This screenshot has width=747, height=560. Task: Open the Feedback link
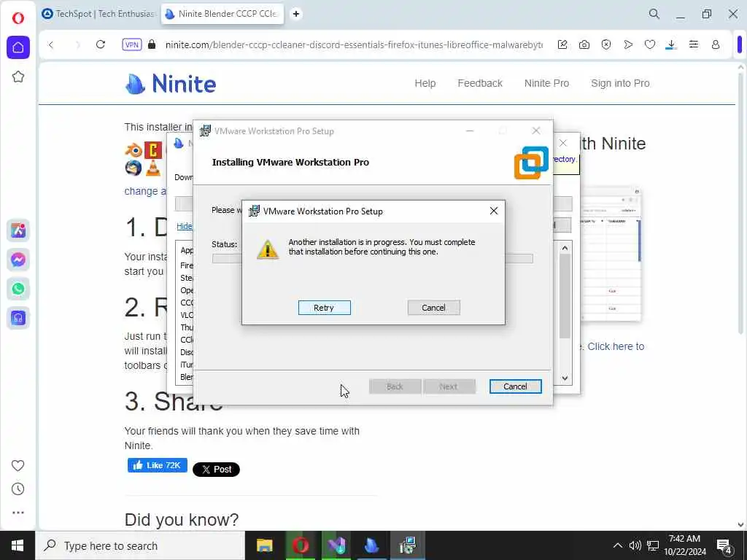(x=480, y=83)
